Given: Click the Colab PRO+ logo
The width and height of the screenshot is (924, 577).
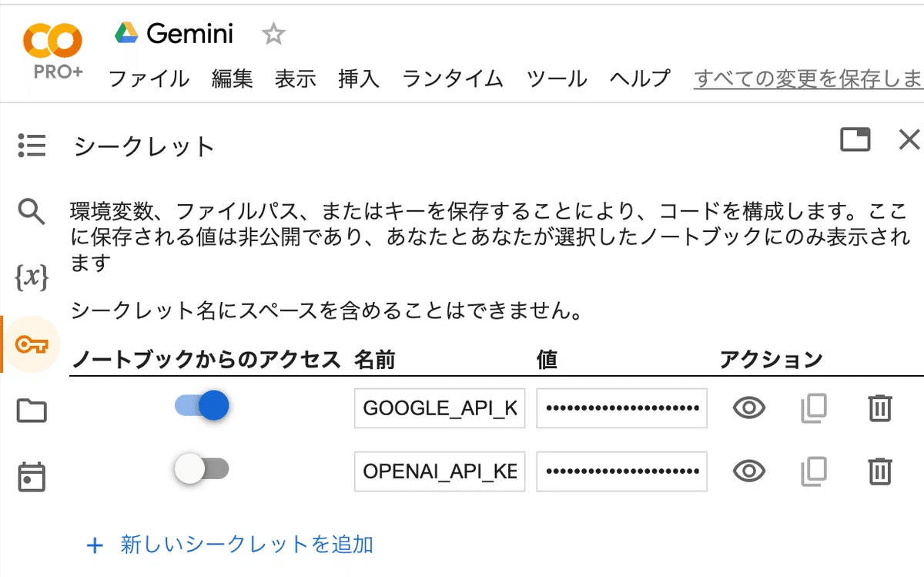Looking at the screenshot, I should [52, 50].
